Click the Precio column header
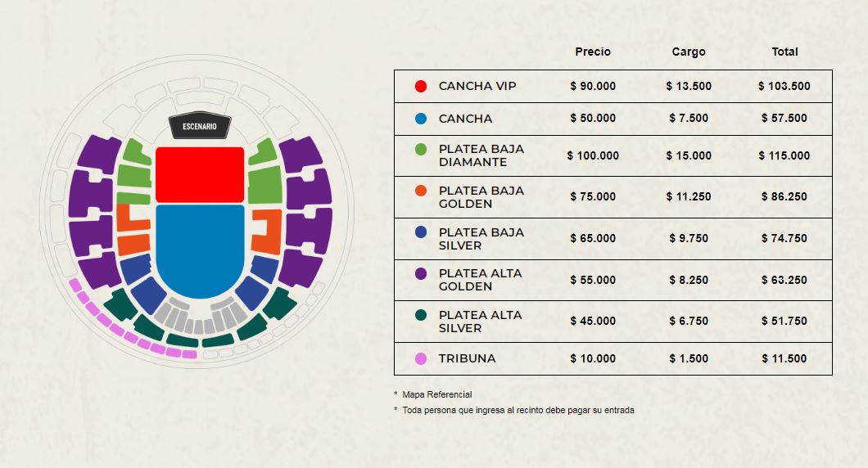Image resolution: width=868 pixels, height=468 pixels. (x=593, y=52)
